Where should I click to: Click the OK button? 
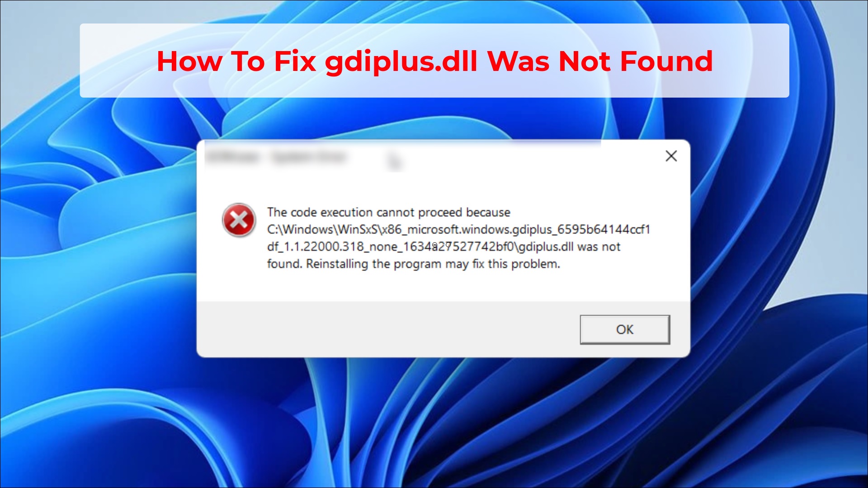coord(625,329)
